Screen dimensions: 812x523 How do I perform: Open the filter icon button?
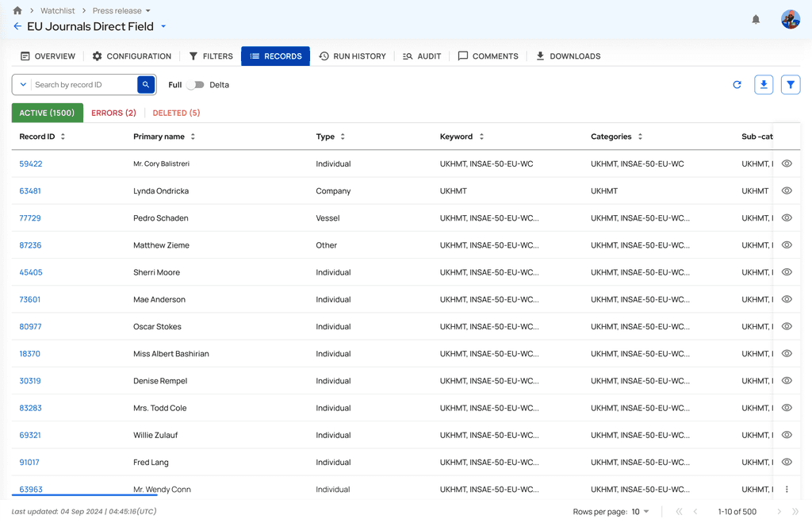(790, 85)
